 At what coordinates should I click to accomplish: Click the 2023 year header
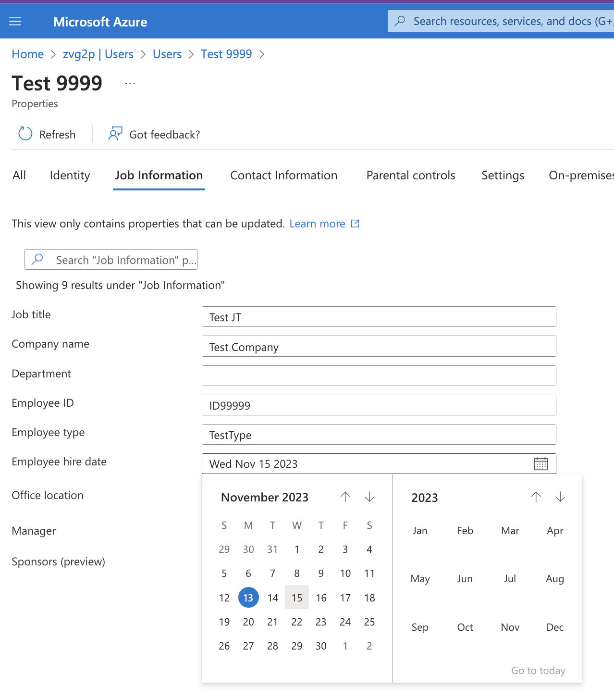(x=425, y=498)
